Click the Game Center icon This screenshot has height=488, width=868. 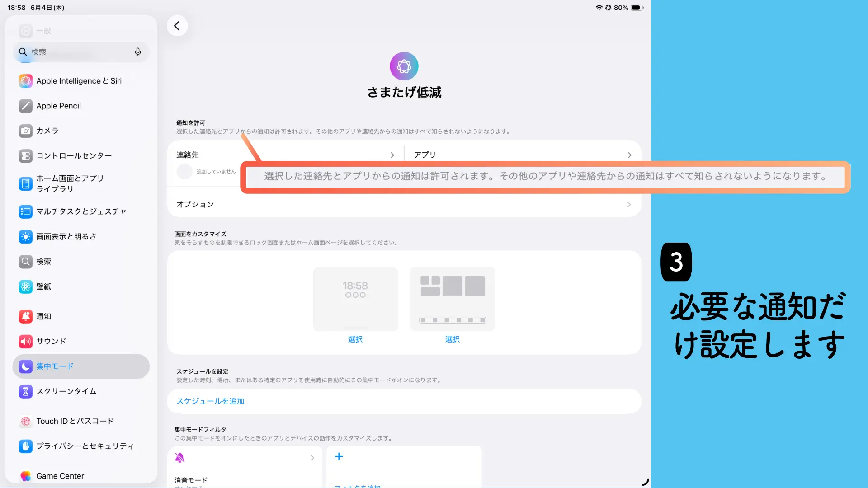(26, 476)
